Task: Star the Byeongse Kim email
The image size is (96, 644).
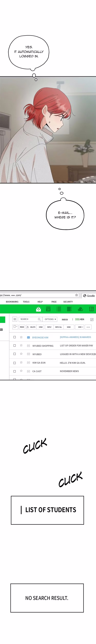Action: pyautogui.click(x=21, y=337)
